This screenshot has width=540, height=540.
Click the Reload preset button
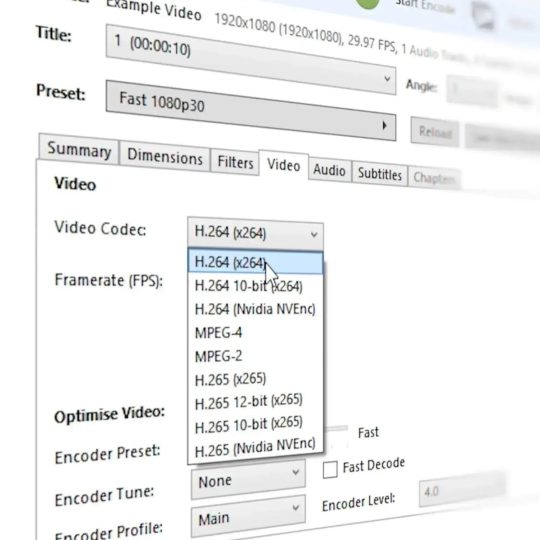coord(435,132)
